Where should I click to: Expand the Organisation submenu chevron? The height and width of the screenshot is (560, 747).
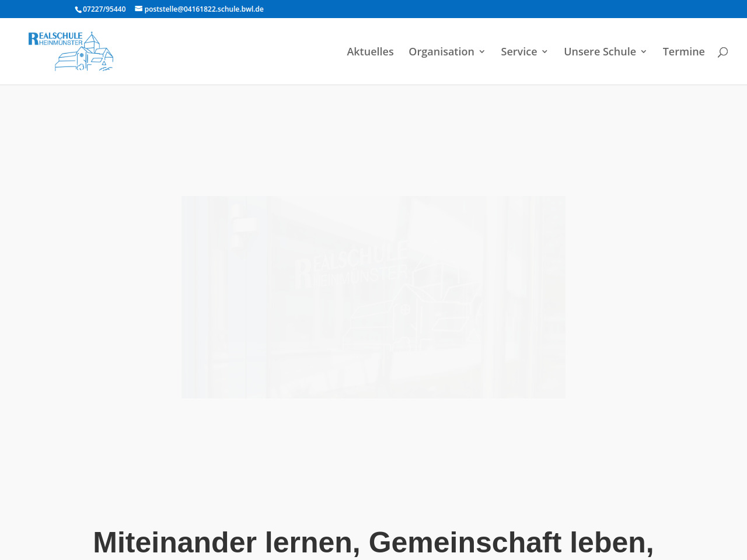click(x=482, y=52)
